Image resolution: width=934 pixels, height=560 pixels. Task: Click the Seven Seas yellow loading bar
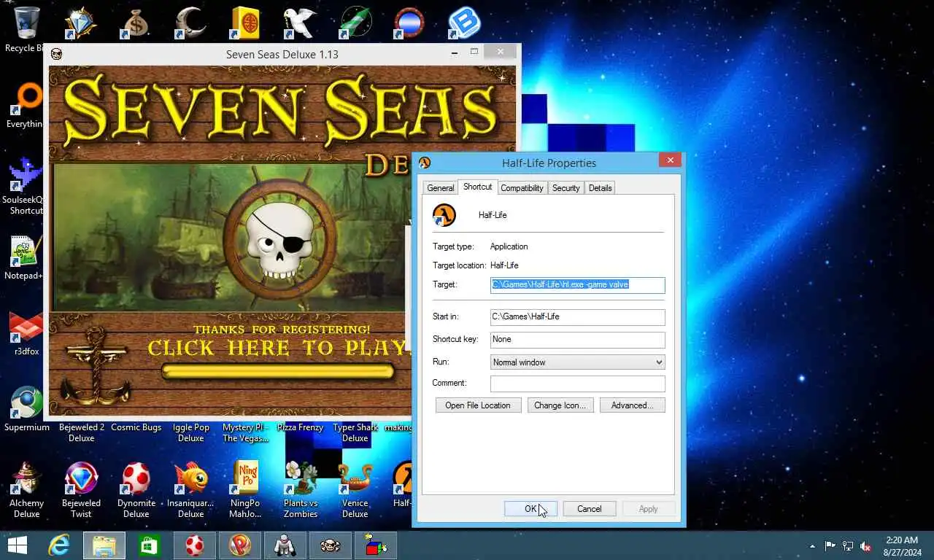tap(278, 373)
